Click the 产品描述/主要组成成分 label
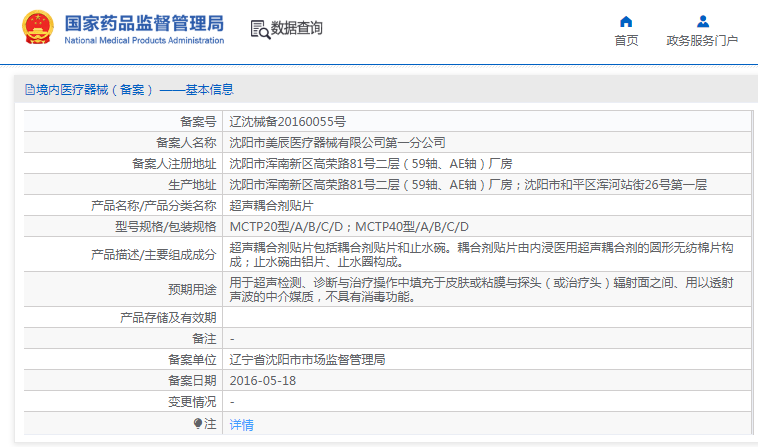This screenshot has width=758, height=447. coord(154,255)
